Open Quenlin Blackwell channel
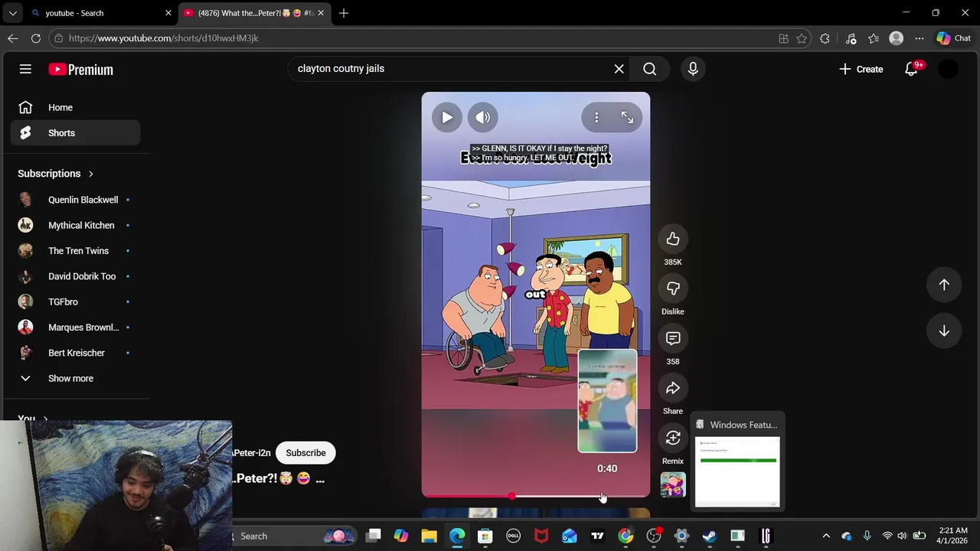This screenshot has width=980, height=551. [x=75, y=200]
